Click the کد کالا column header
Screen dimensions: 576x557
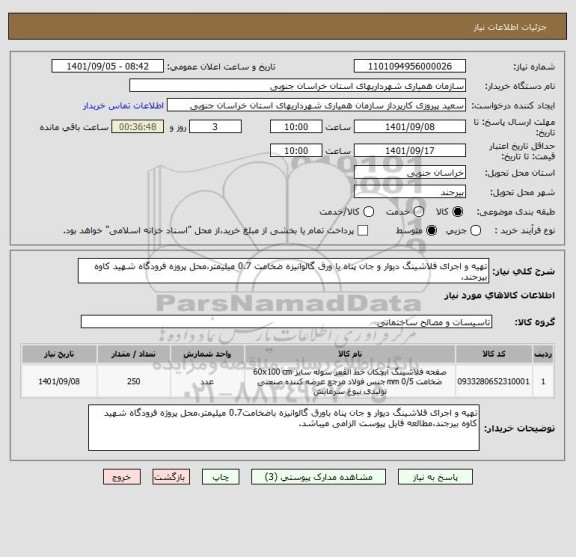[x=494, y=354]
